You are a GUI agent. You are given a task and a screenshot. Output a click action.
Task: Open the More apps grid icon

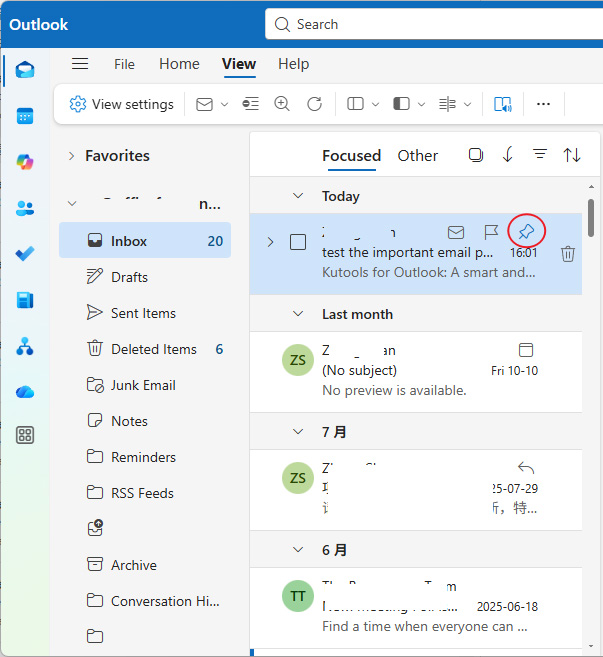click(25, 435)
